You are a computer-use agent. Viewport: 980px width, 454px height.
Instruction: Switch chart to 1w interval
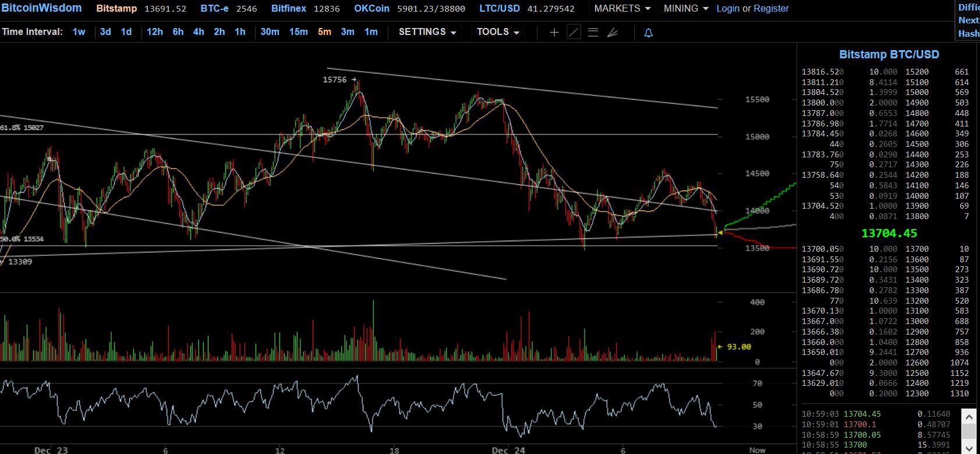79,32
